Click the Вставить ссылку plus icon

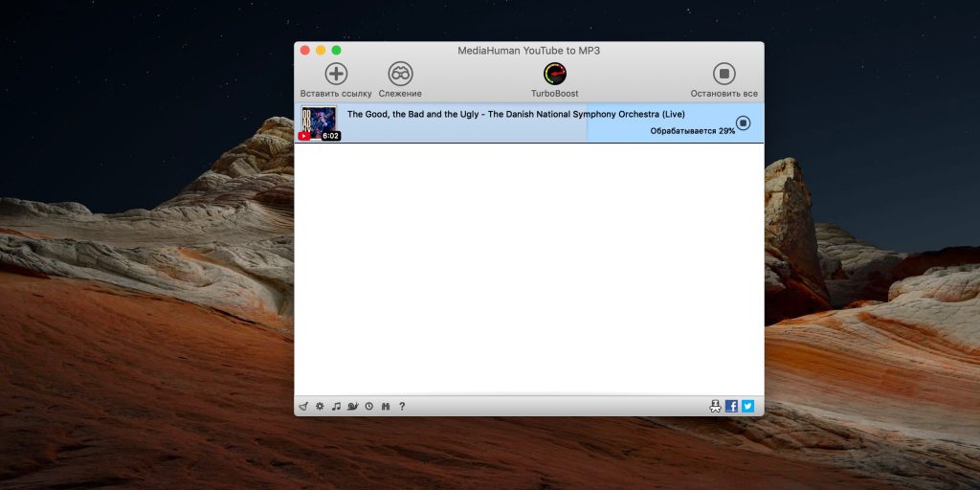tap(336, 74)
